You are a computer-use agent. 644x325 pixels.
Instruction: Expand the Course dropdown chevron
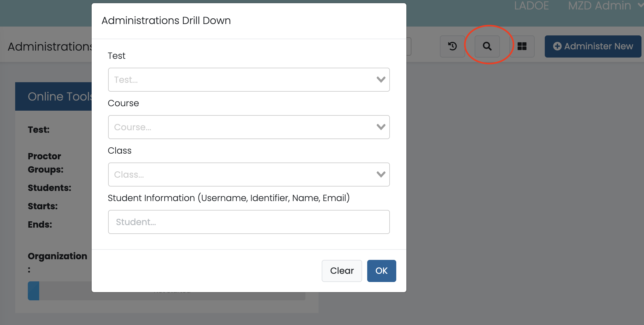[381, 127]
